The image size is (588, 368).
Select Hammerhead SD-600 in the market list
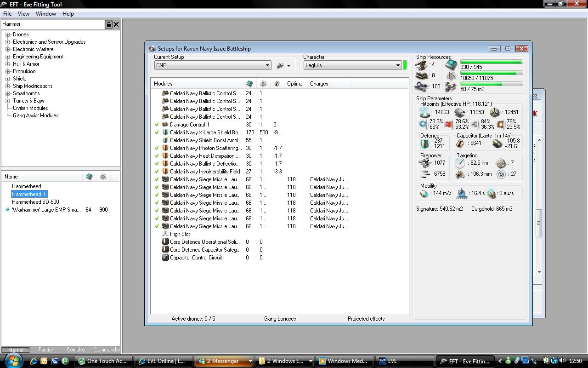pos(35,202)
